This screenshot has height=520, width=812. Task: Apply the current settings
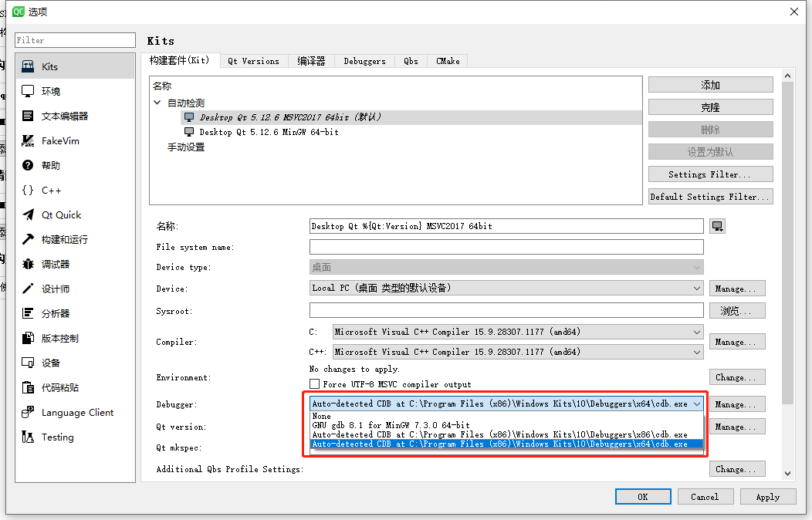768,496
